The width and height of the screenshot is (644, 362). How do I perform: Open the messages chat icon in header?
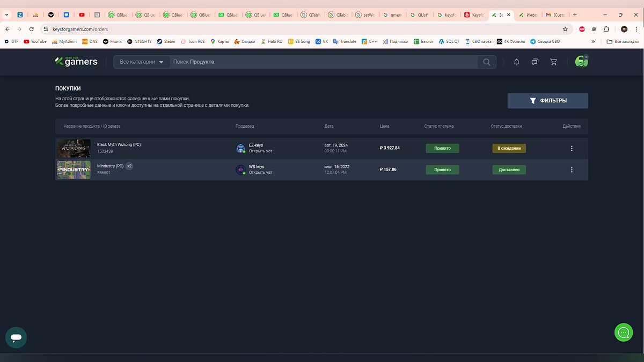point(535,62)
